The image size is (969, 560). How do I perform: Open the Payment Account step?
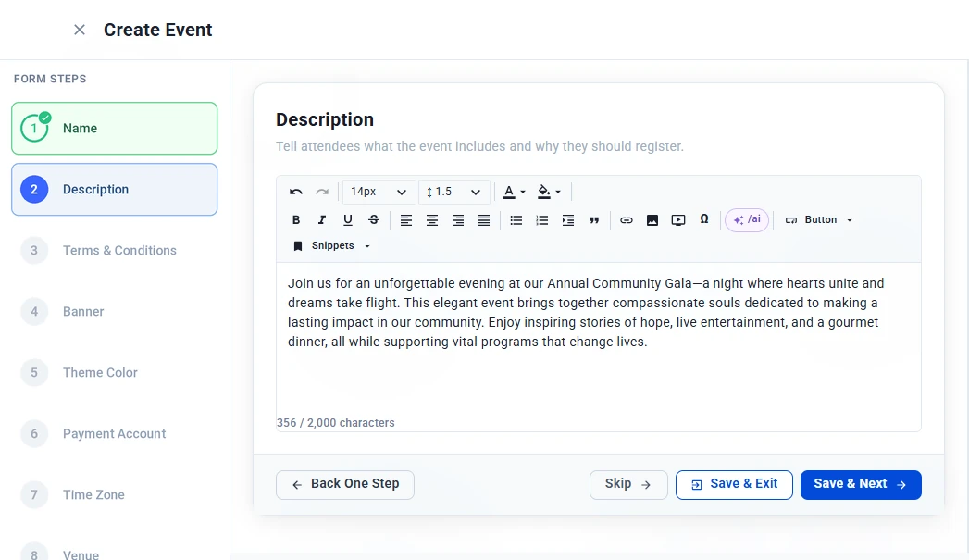point(115,434)
